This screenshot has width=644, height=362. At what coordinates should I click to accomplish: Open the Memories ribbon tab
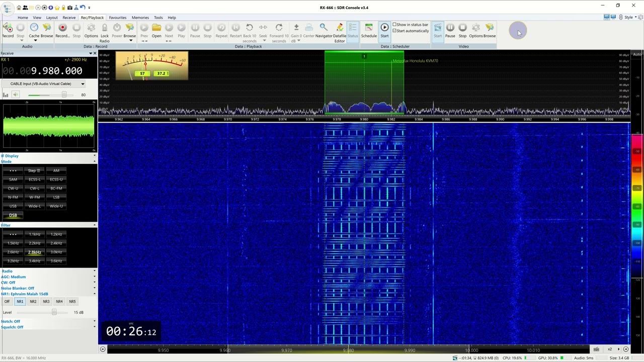pyautogui.click(x=140, y=18)
